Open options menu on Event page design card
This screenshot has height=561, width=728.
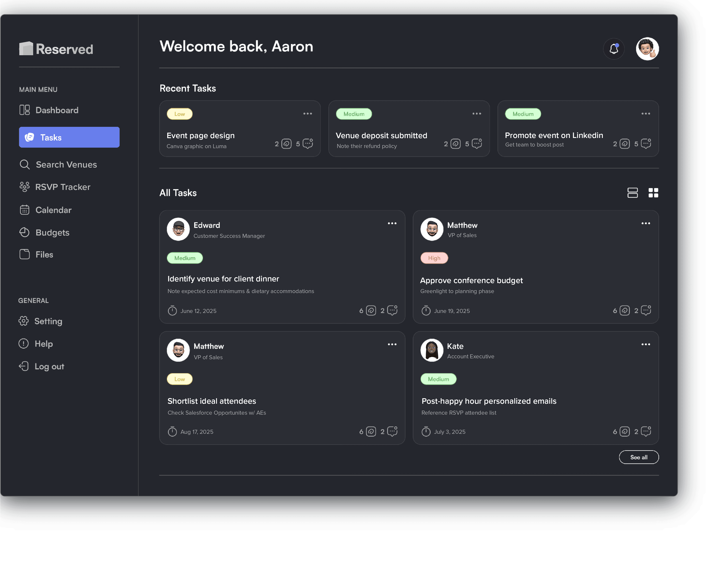tap(307, 114)
